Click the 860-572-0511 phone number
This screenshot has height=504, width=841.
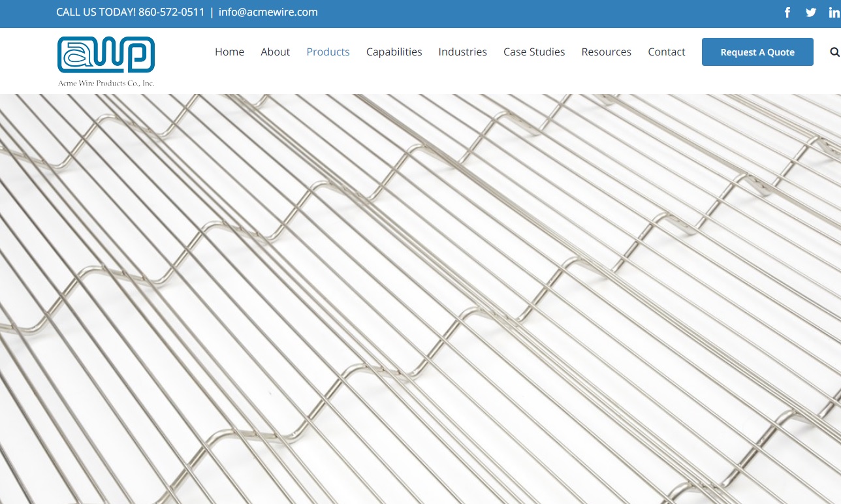[171, 12]
